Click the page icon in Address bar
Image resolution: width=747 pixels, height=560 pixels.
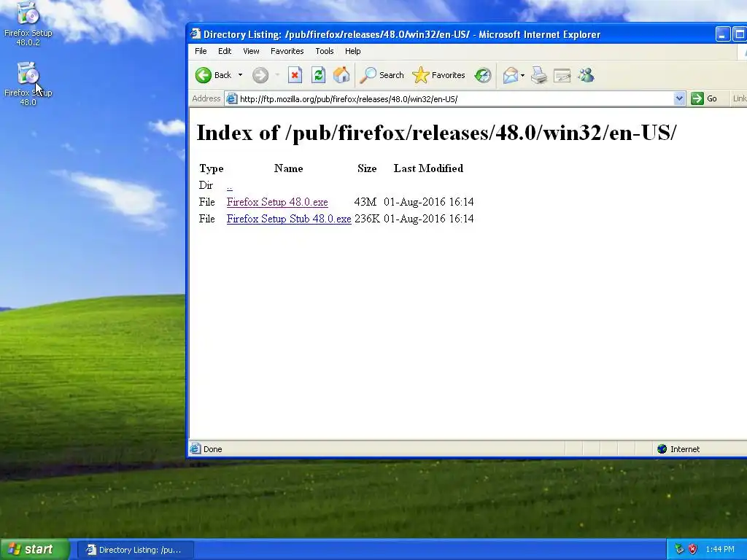(x=231, y=99)
